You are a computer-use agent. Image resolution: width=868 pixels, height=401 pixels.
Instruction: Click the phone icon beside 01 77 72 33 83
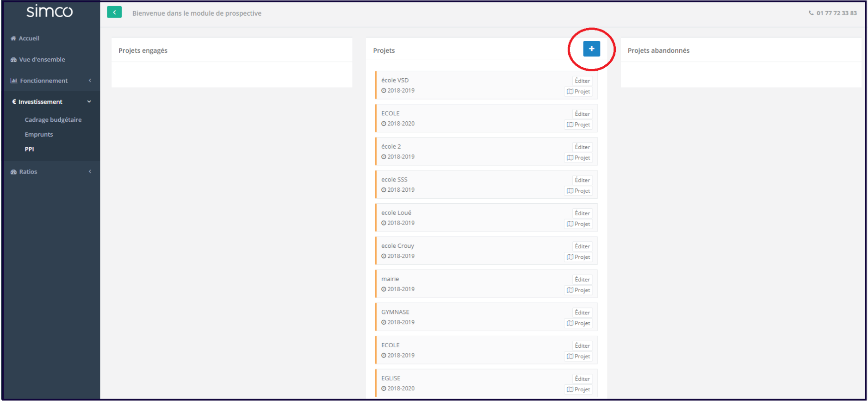(x=811, y=13)
